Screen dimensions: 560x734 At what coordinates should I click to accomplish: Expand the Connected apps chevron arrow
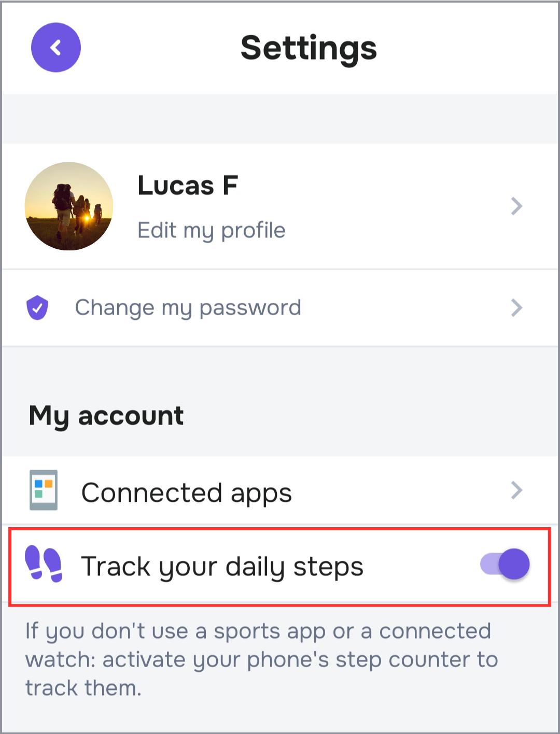(x=516, y=490)
